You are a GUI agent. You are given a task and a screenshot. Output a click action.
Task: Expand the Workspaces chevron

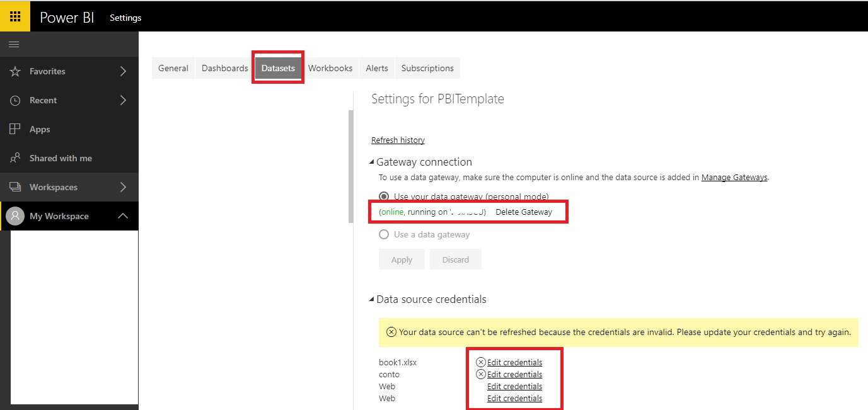click(124, 187)
